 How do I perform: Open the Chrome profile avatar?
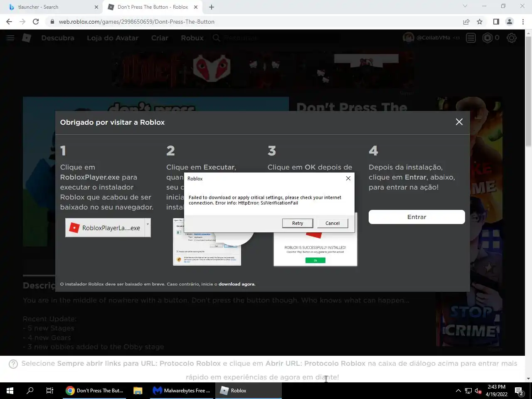510,22
